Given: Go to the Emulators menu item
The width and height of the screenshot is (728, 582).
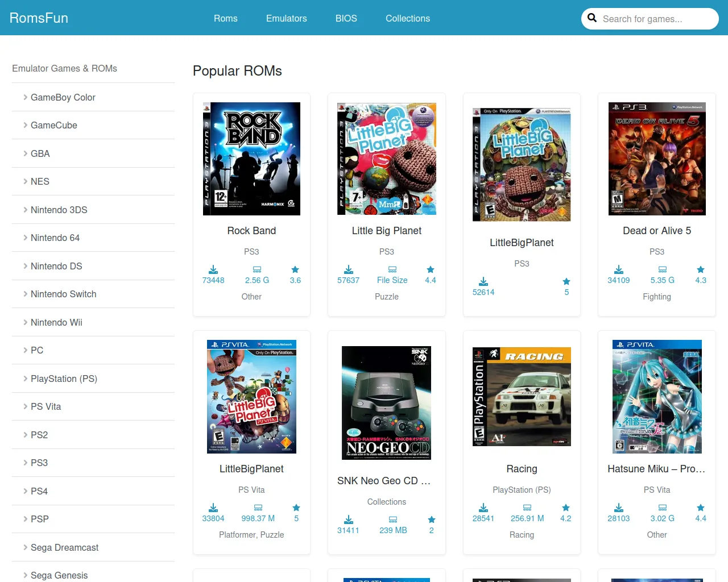Looking at the screenshot, I should [286, 18].
